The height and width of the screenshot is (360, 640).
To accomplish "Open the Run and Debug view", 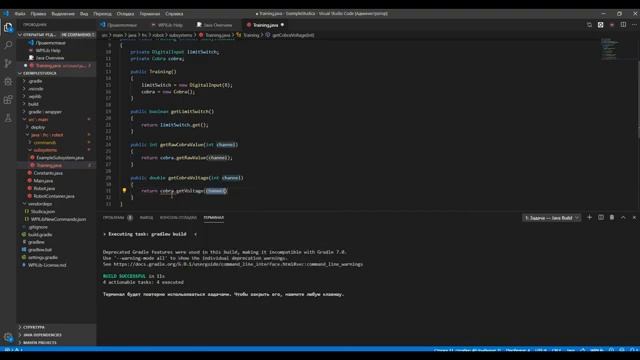I will click(8, 82).
